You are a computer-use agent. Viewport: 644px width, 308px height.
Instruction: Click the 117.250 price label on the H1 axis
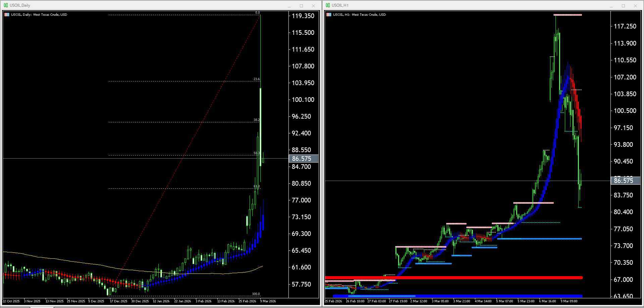(x=625, y=26)
